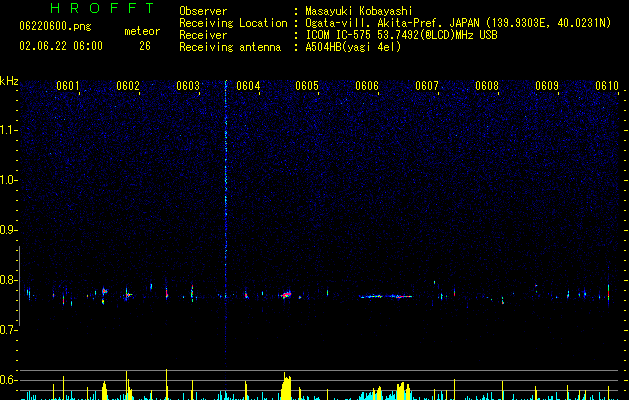The width and height of the screenshot is (629, 400).
Task: Click the Observer label
Action: 203,11
